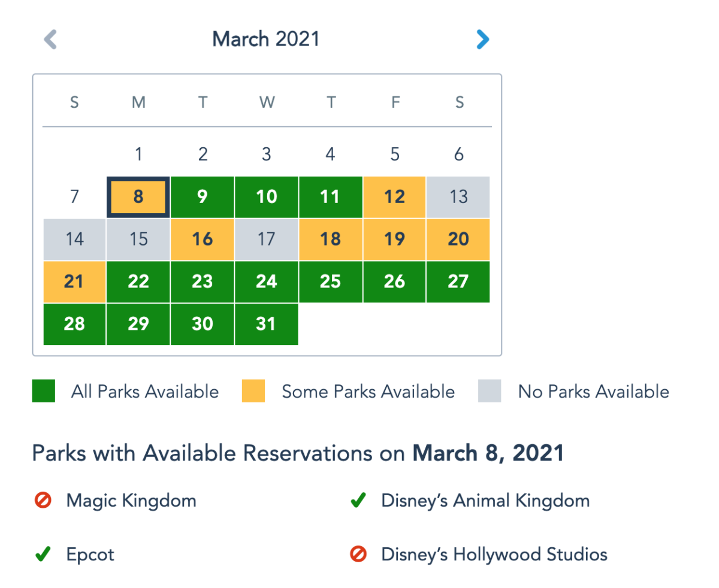Go to the previous month arrow
Image resolution: width=719 pixels, height=588 pixels.
click(x=50, y=40)
